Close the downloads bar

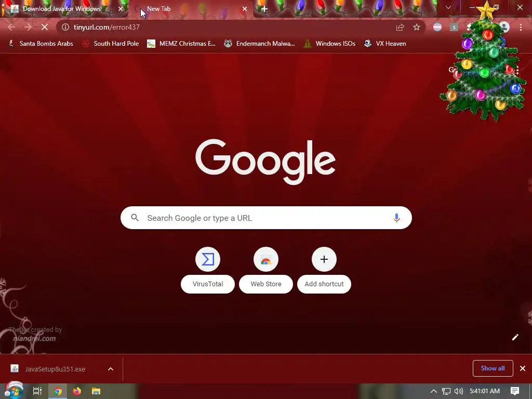point(523,368)
